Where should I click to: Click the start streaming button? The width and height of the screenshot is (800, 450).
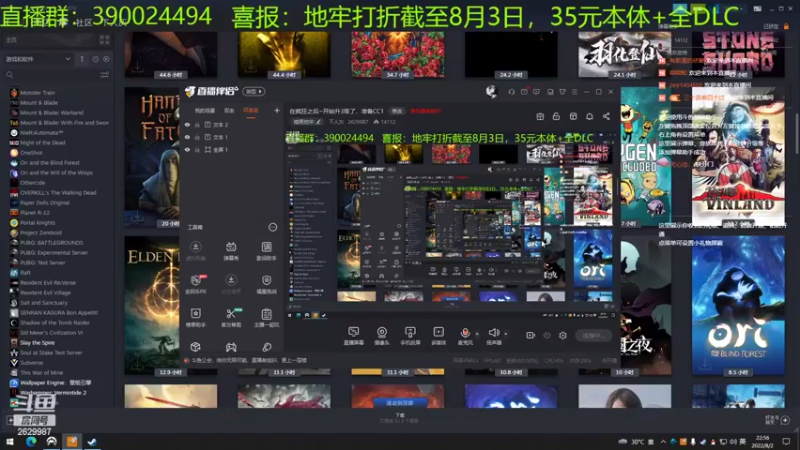click(x=593, y=335)
